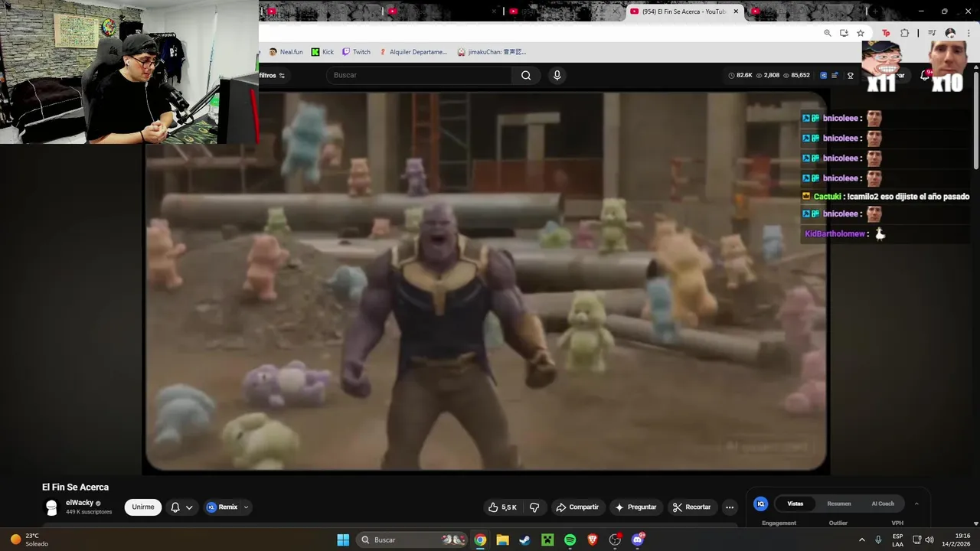Click the Remix button
This screenshot has height=551, width=980.
pyautogui.click(x=222, y=507)
